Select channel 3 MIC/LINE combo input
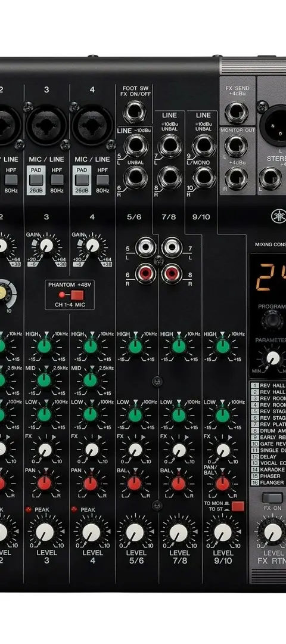Viewport: 286px width, 644px height. pyautogui.click(x=46, y=125)
